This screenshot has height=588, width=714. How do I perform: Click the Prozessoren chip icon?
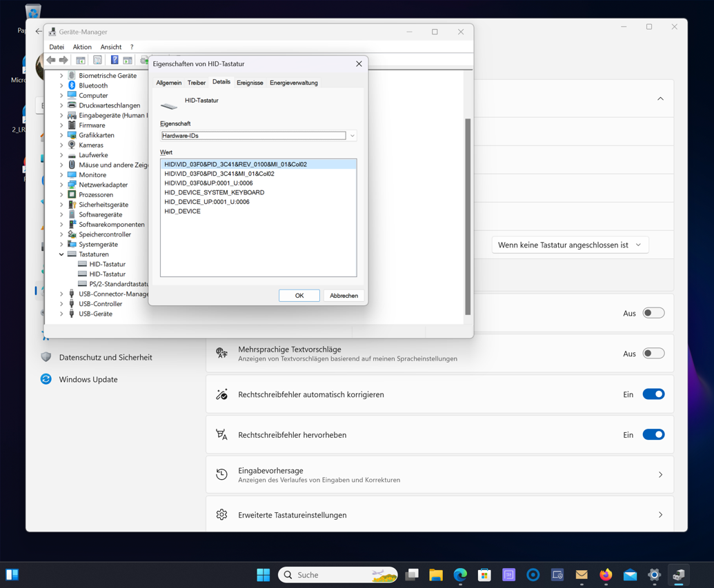tap(72, 194)
